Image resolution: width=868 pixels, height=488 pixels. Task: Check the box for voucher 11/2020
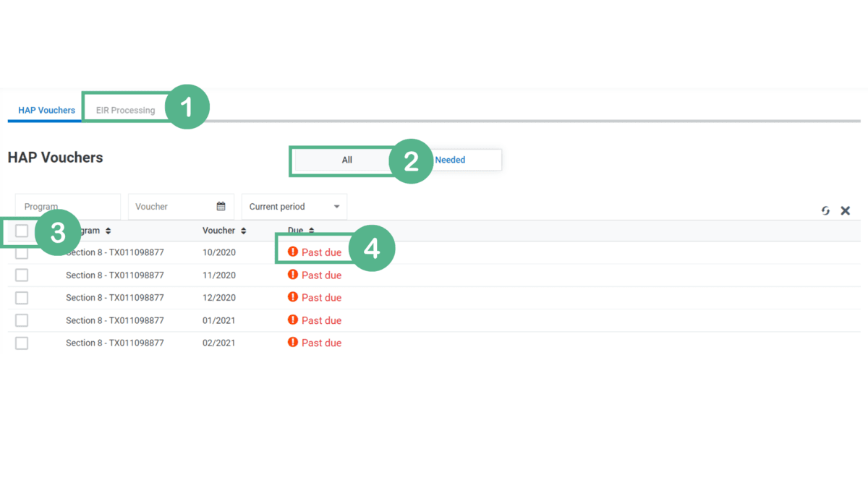point(22,275)
